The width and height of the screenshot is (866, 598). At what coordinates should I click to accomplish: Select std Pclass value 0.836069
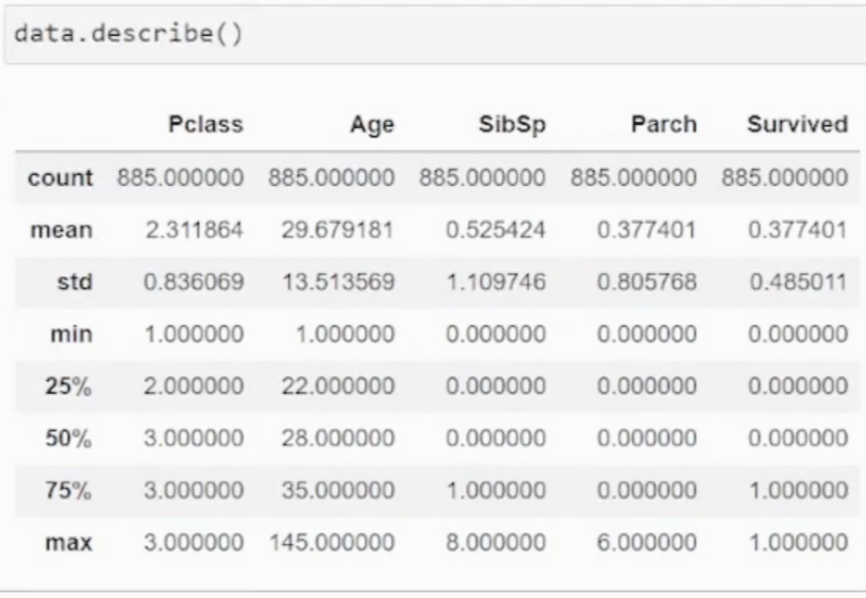click(194, 282)
